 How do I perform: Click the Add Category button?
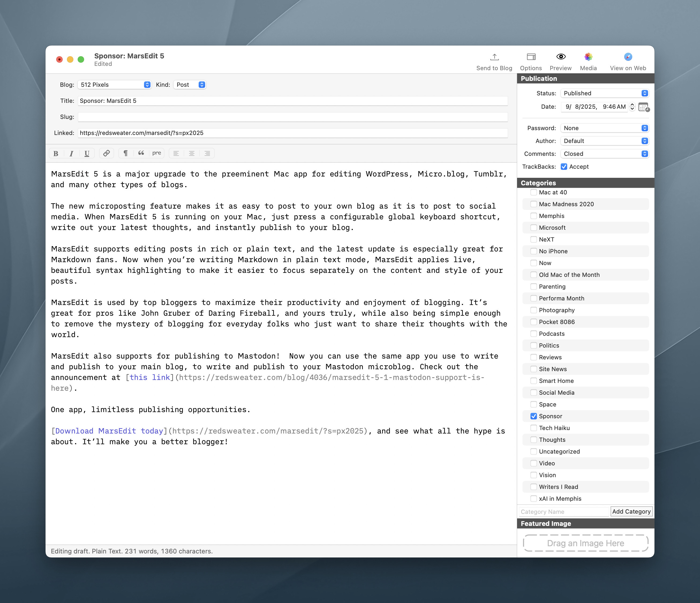(631, 511)
